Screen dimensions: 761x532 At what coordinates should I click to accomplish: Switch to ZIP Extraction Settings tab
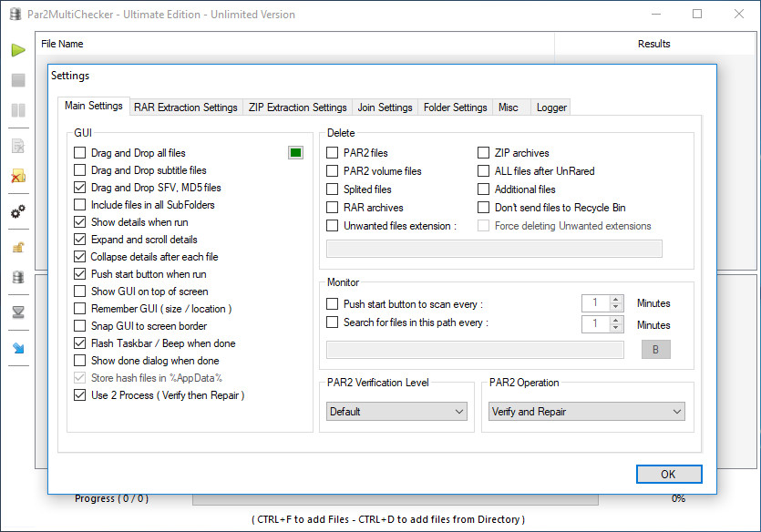click(x=297, y=107)
